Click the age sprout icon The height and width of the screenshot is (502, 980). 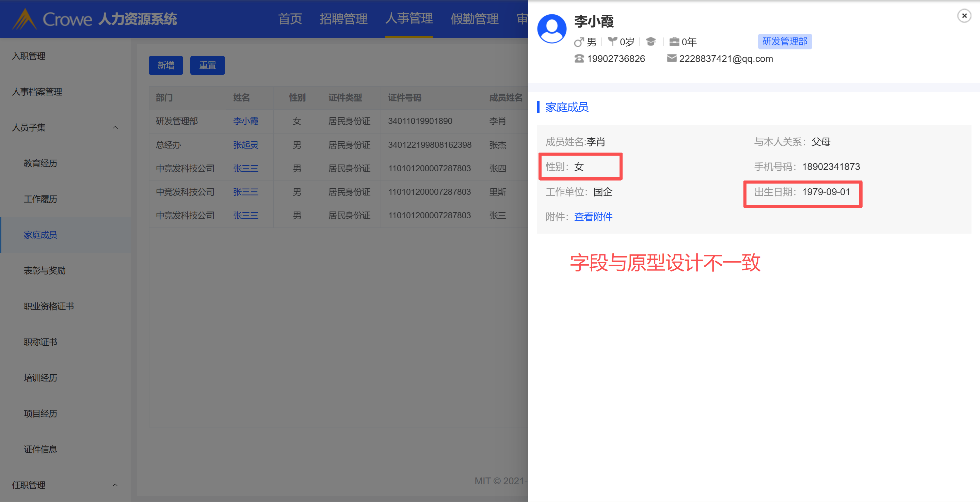pyautogui.click(x=612, y=41)
